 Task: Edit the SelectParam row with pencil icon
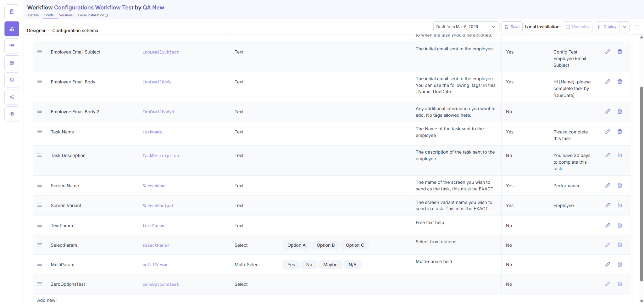point(608,245)
